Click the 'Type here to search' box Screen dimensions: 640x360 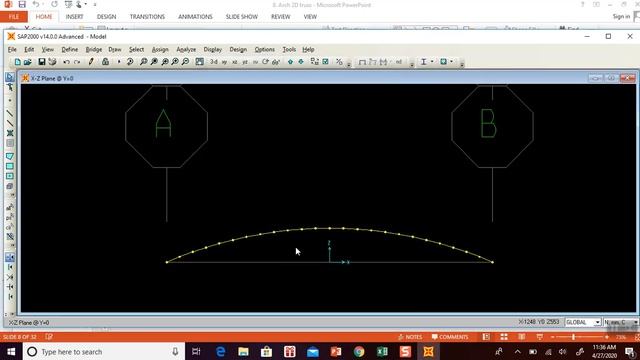(x=104, y=351)
